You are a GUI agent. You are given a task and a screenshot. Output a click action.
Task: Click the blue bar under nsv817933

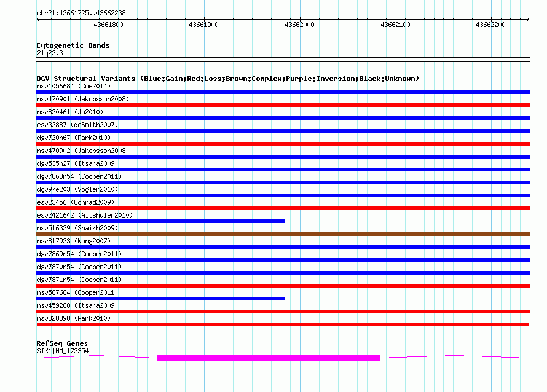point(283,247)
